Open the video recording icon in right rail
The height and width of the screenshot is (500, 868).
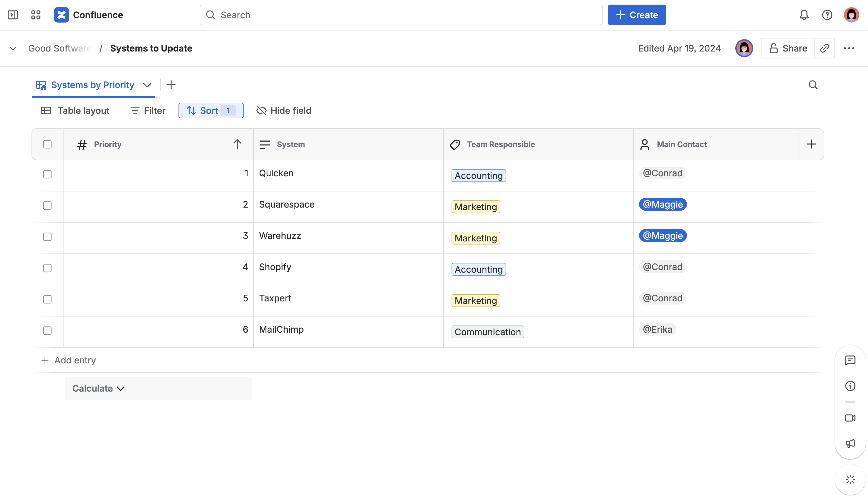[x=850, y=418]
